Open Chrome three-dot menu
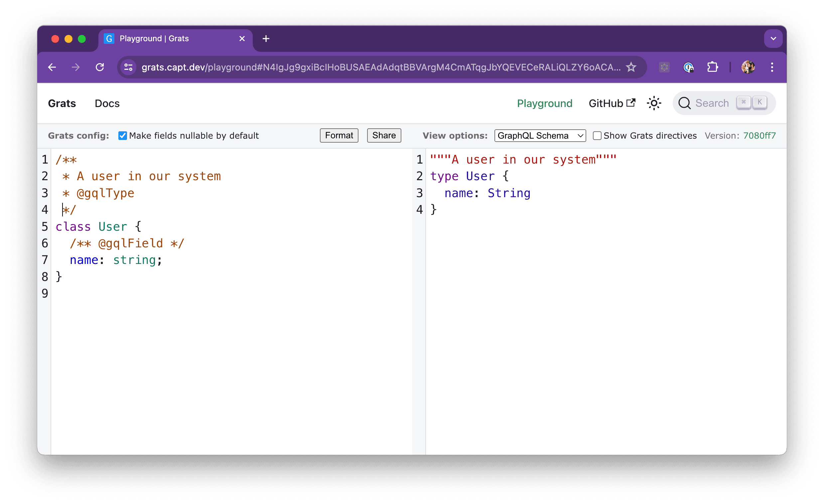The height and width of the screenshot is (504, 824). coord(772,67)
